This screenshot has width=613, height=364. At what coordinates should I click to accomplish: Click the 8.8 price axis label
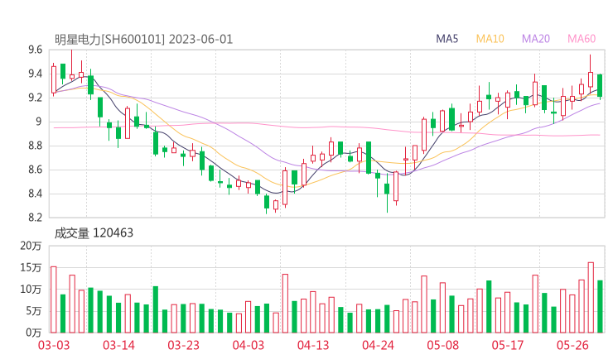(x=35, y=146)
